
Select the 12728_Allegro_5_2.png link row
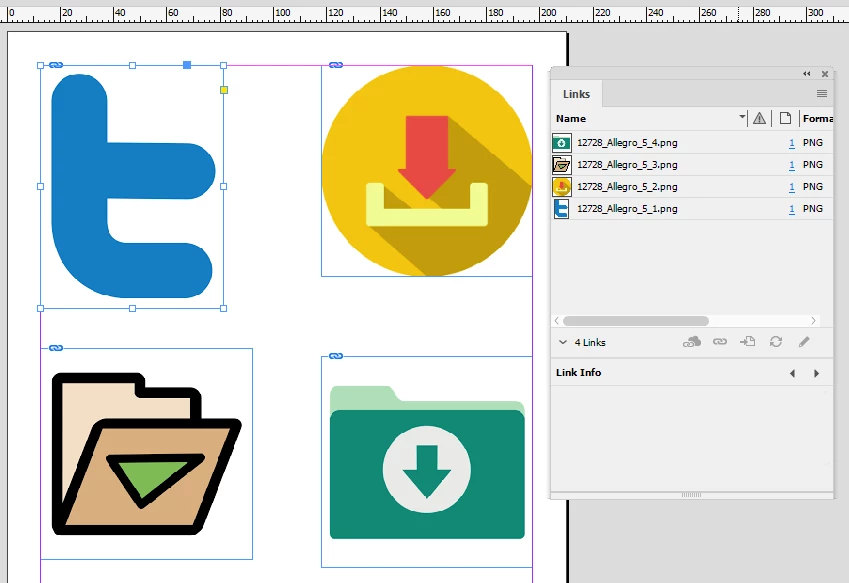[692, 187]
